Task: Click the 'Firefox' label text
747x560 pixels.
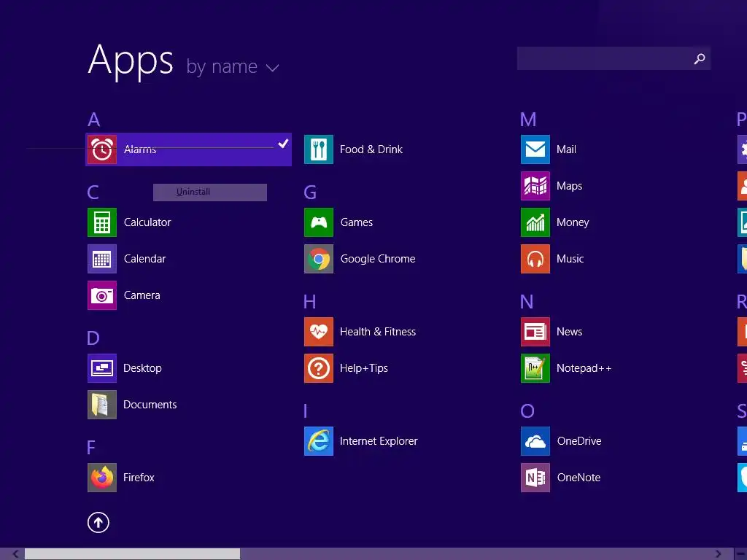Action: 139,478
